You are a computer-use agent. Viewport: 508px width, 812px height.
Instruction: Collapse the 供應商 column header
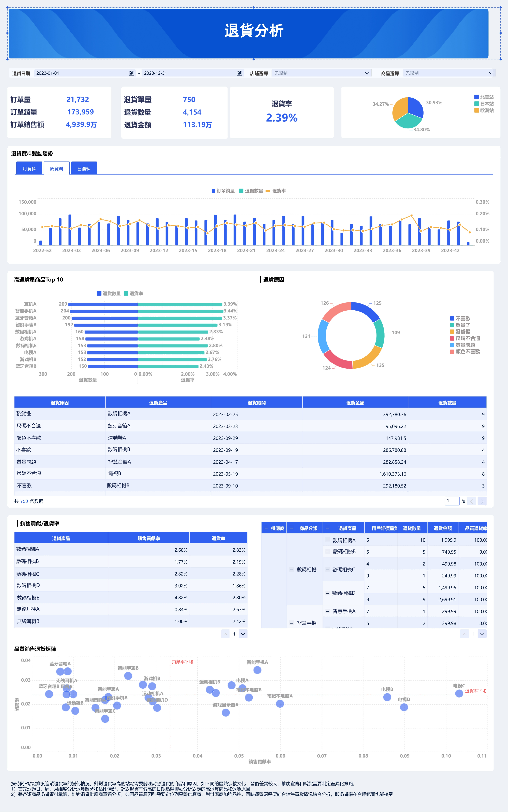click(x=266, y=528)
